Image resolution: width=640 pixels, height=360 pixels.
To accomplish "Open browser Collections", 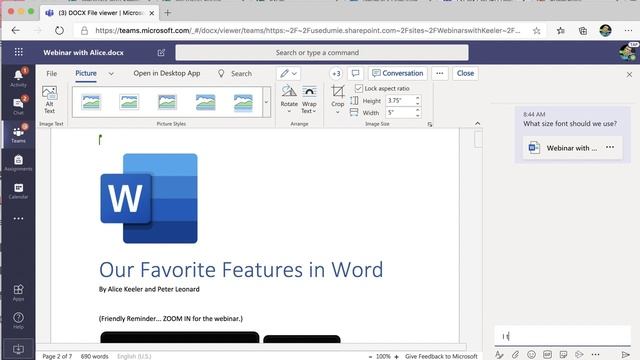I will click(583, 31).
